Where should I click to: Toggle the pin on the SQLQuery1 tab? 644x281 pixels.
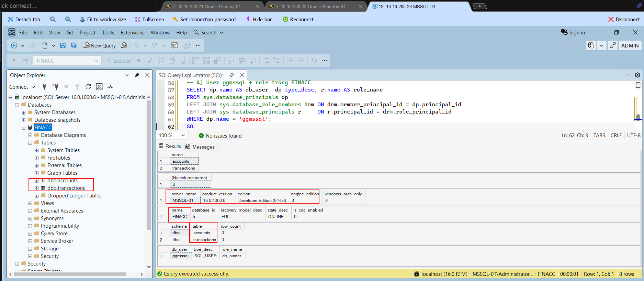click(231, 75)
